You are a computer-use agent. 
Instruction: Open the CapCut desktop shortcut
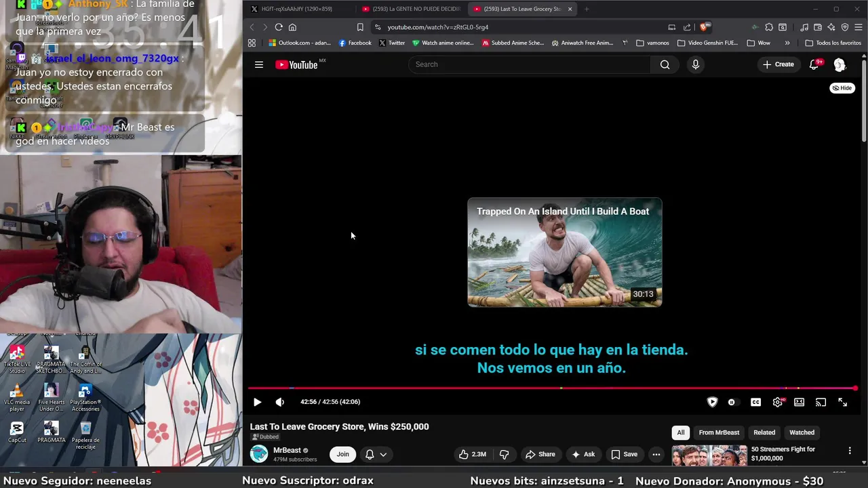(x=17, y=432)
